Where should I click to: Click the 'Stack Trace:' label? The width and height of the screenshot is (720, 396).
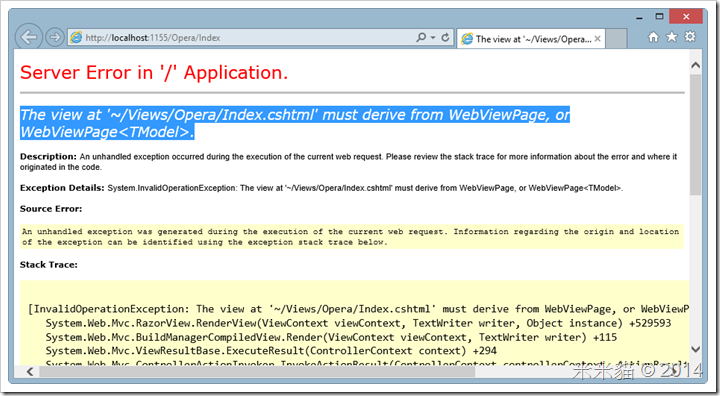(x=49, y=265)
